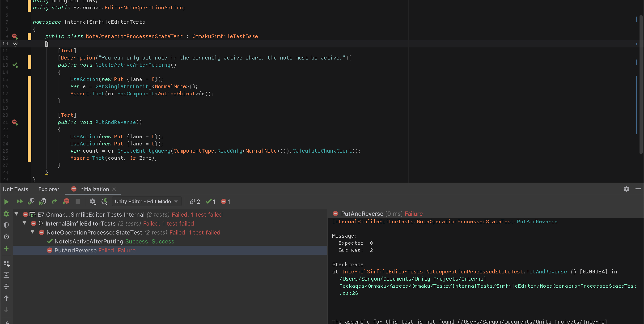Expand the InternalSimfileEditorTests tree node

(25, 223)
